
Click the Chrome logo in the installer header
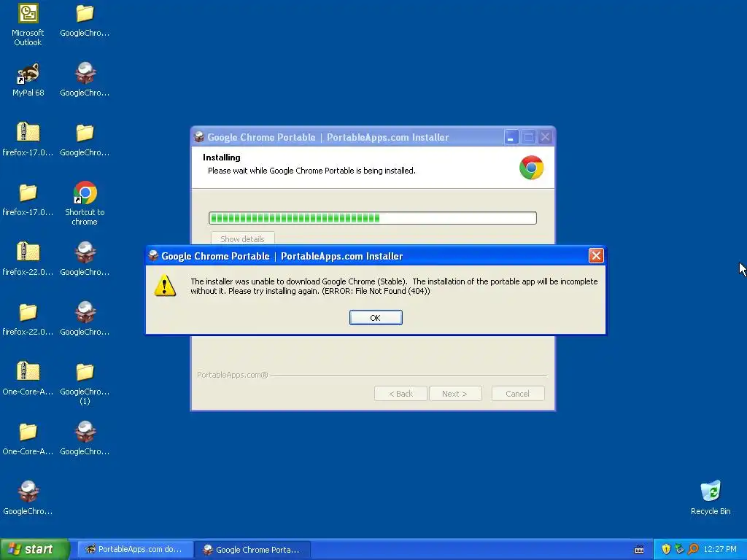531,168
